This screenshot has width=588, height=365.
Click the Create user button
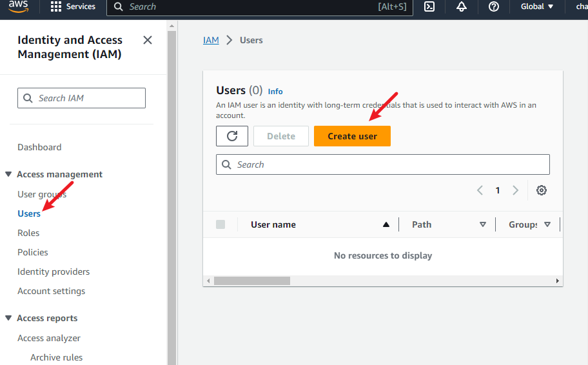352,136
